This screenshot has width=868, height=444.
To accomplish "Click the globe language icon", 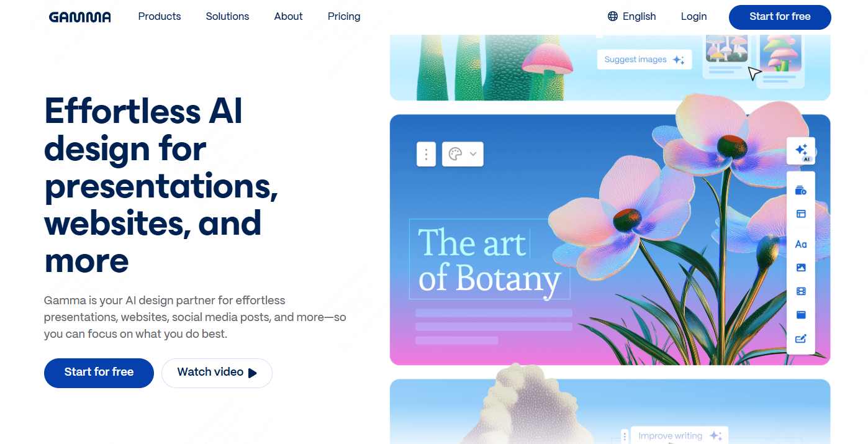I will click(x=613, y=17).
